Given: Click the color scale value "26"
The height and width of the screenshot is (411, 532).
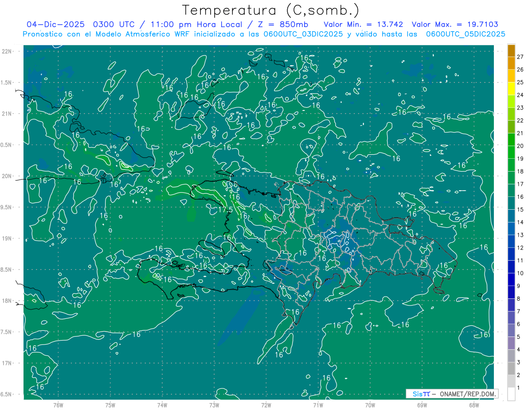Looking at the screenshot, I should click(x=520, y=70).
